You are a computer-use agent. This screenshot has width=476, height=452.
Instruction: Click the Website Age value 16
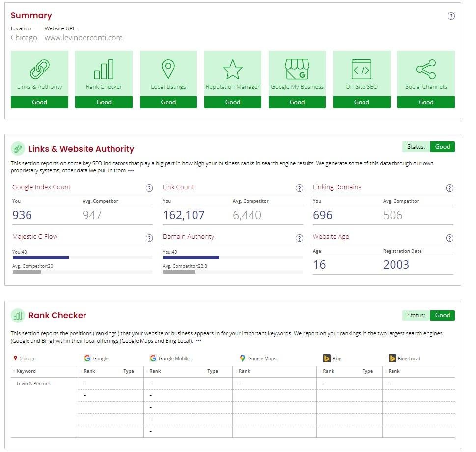click(x=319, y=265)
